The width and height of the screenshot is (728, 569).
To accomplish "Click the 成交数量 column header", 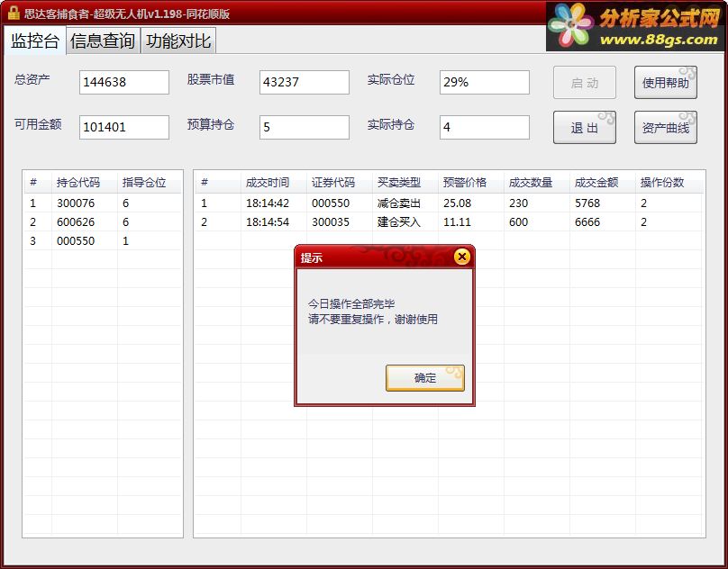I will coord(537,183).
